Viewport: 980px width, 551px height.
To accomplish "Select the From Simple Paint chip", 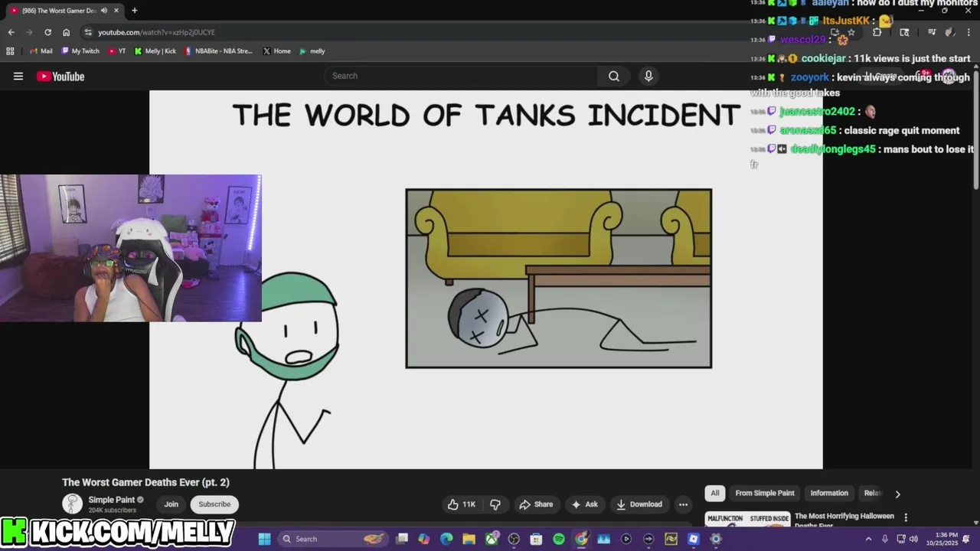I will coord(765,494).
